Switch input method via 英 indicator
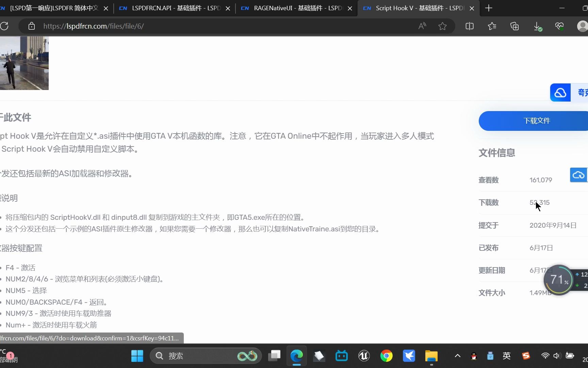 pos(507,356)
